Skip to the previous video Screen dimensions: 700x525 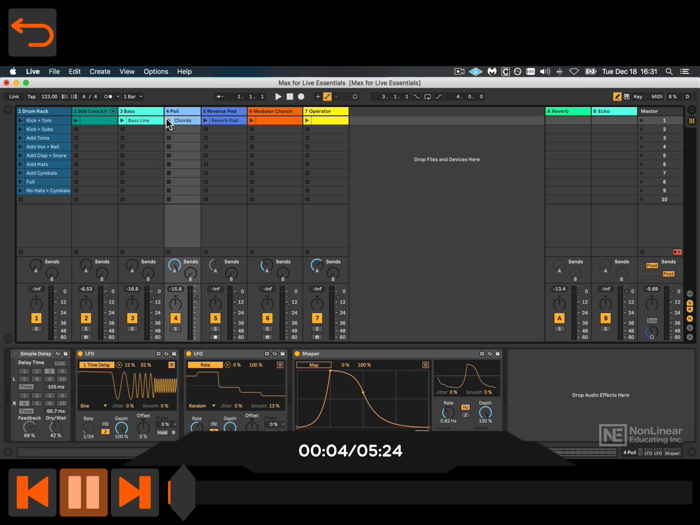[32, 492]
